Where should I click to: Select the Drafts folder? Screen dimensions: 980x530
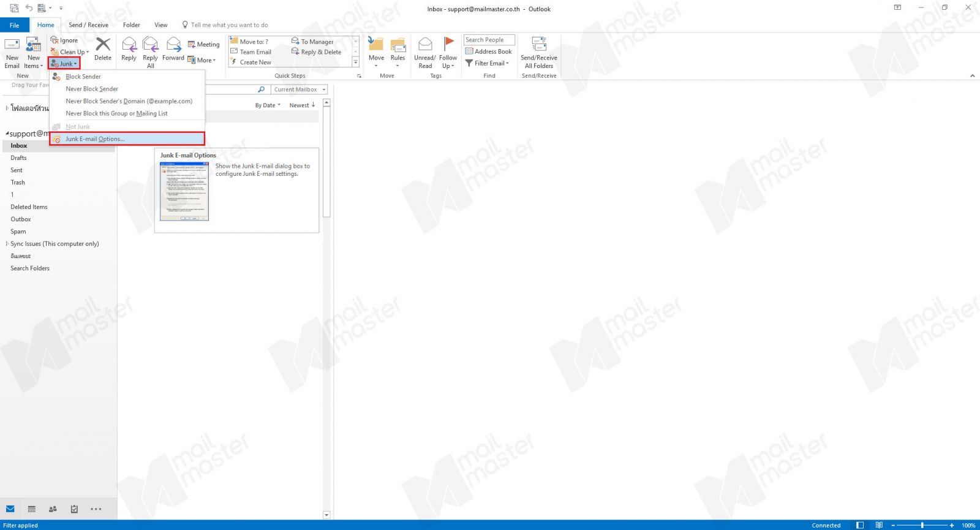pos(58,158)
